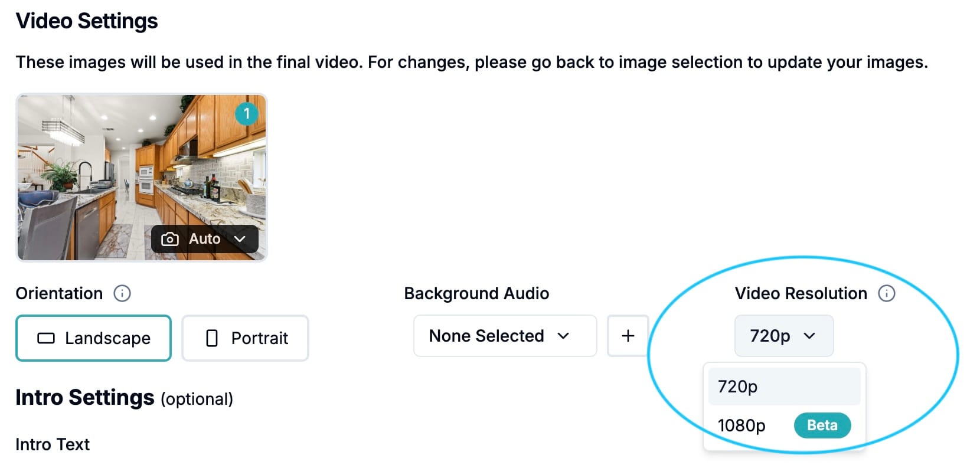Click the portrait rectangle icon
Screen dimensions: 980x465
[x=212, y=338]
